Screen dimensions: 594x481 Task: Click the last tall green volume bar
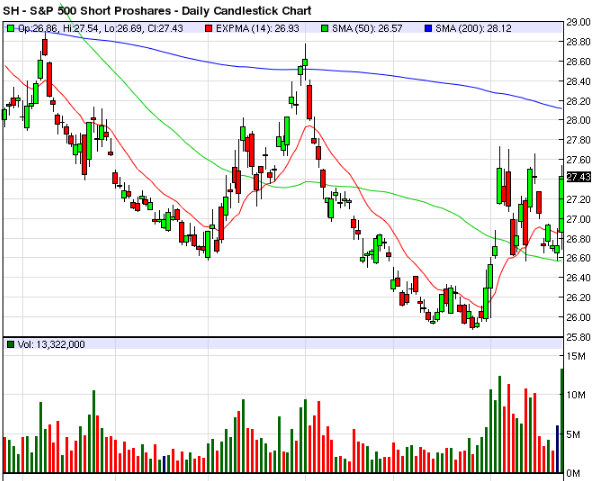pos(562,420)
